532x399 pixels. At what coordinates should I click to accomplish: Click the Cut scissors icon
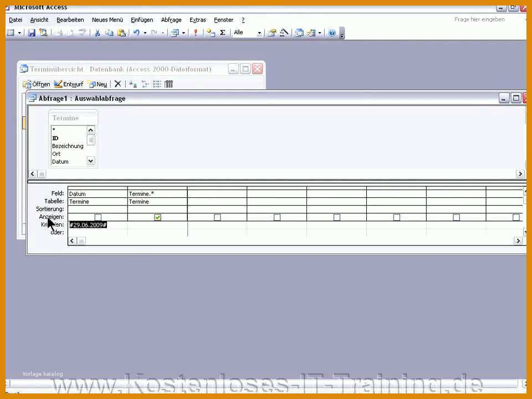98,33
